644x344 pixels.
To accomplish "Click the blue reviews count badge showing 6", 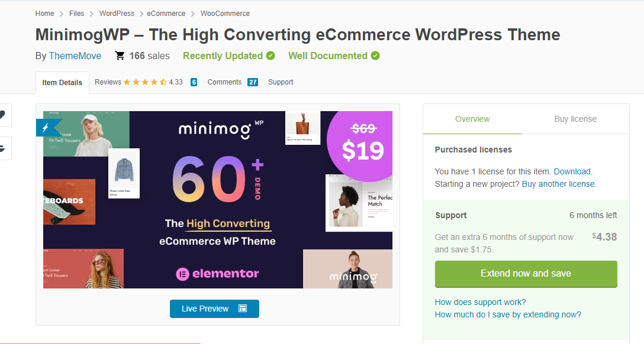I will tap(194, 82).
